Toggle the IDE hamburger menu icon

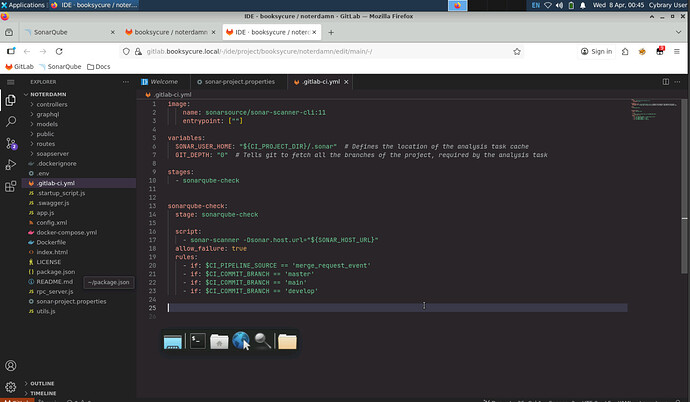pos(11,82)
